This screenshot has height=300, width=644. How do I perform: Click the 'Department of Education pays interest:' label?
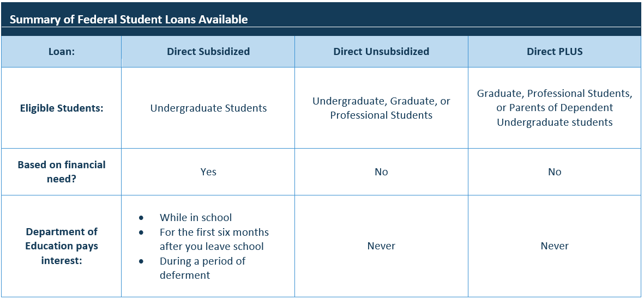pos(61,246)
